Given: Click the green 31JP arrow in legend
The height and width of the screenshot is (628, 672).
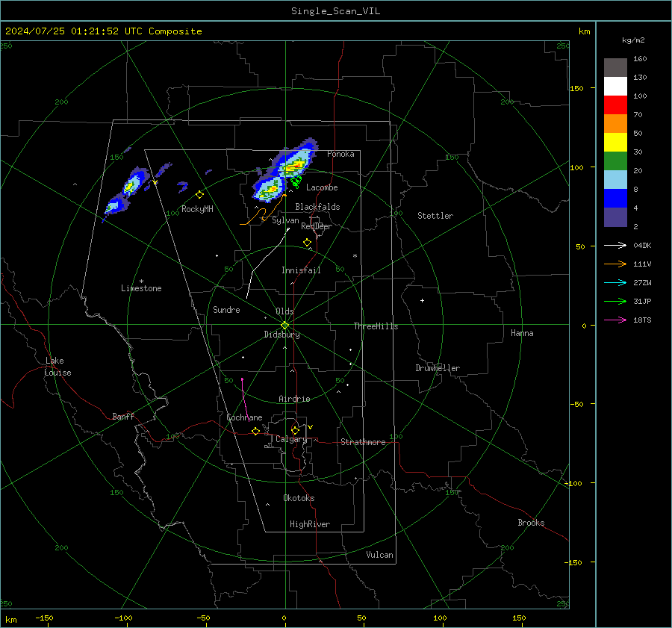Looking at the screenshot, I should [615, 302].
